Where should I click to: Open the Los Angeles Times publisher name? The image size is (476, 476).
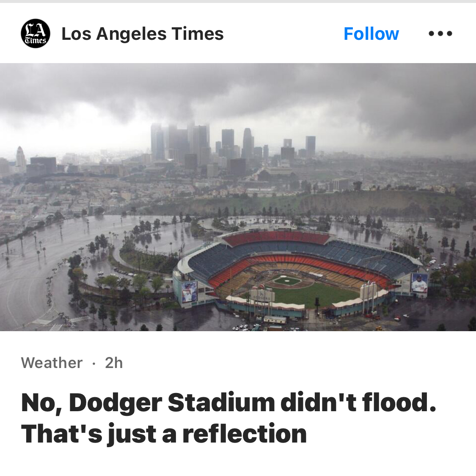coord(143,34)
